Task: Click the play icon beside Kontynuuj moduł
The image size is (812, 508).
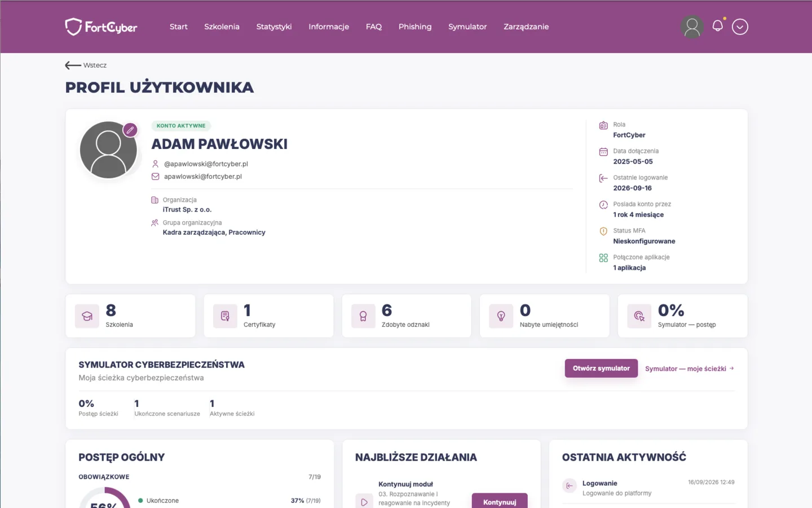Action: [x=364, y=501]
